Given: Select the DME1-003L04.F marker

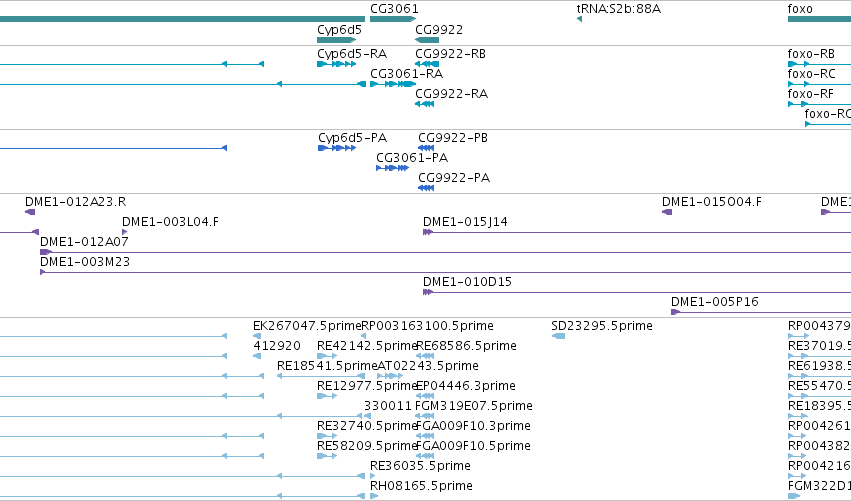Looking at the screenshot, I should coord(124,232).
